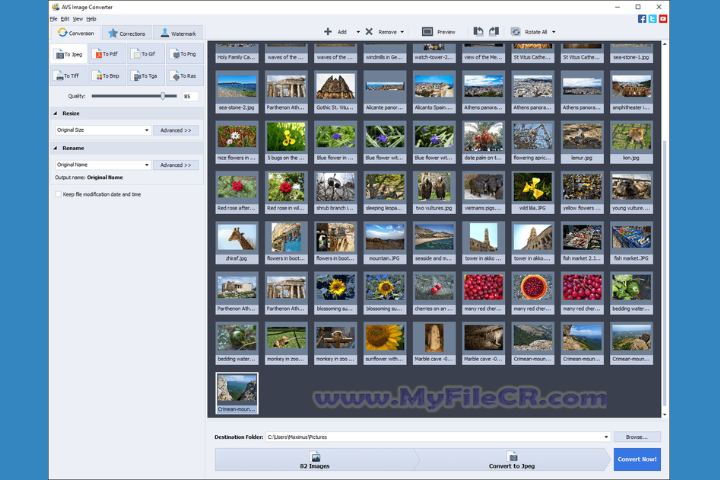Select the zhiraf.jpg giraffe thumbnail
This screenshot has width=720, height=480.
(x=237, y=243)
